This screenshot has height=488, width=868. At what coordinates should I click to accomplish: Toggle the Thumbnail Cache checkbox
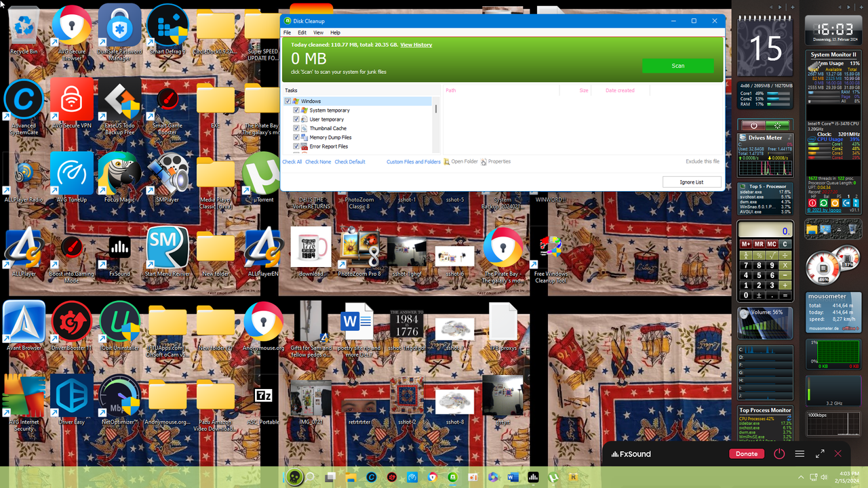click(296, 128)
